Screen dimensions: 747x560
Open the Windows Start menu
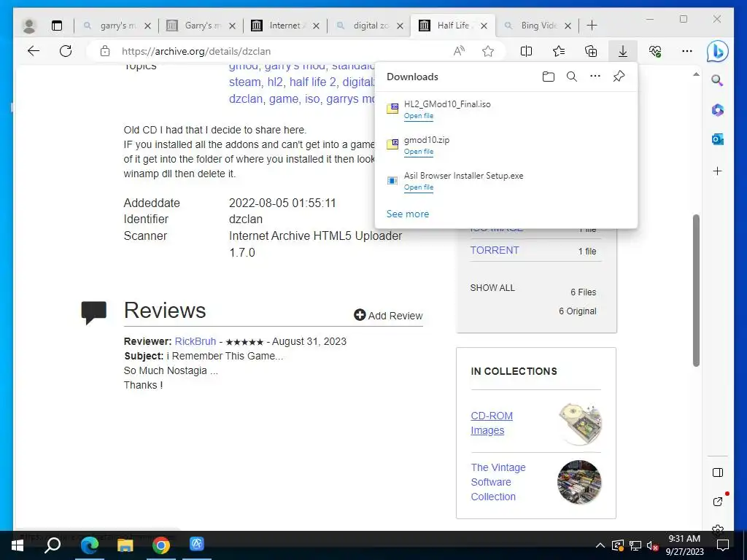click(18, 545)
